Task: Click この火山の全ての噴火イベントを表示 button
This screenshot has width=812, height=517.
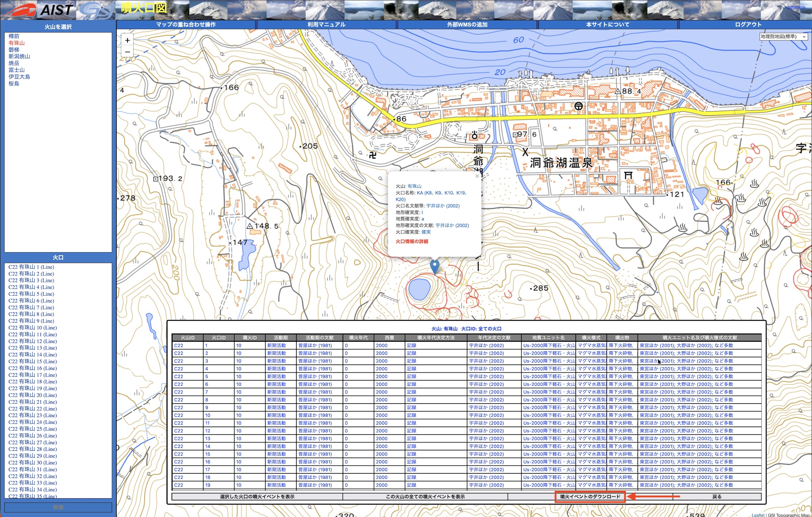Action: tap(425, 497)
